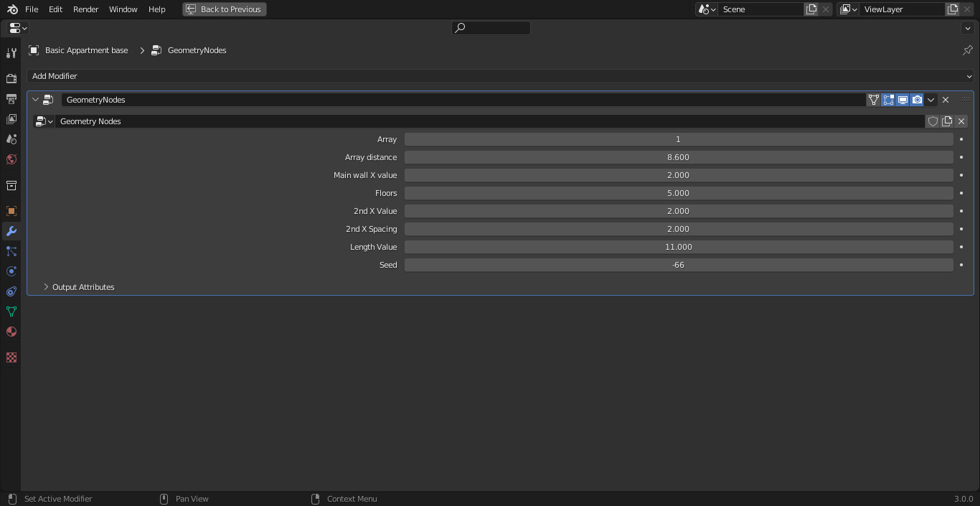This screenshot has width=980, height=506.
Task: Open the Particle Properties tab
Action: (11, 251)
